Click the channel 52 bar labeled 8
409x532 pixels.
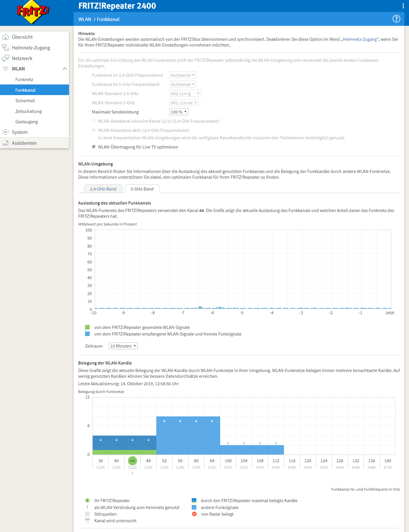164,435
